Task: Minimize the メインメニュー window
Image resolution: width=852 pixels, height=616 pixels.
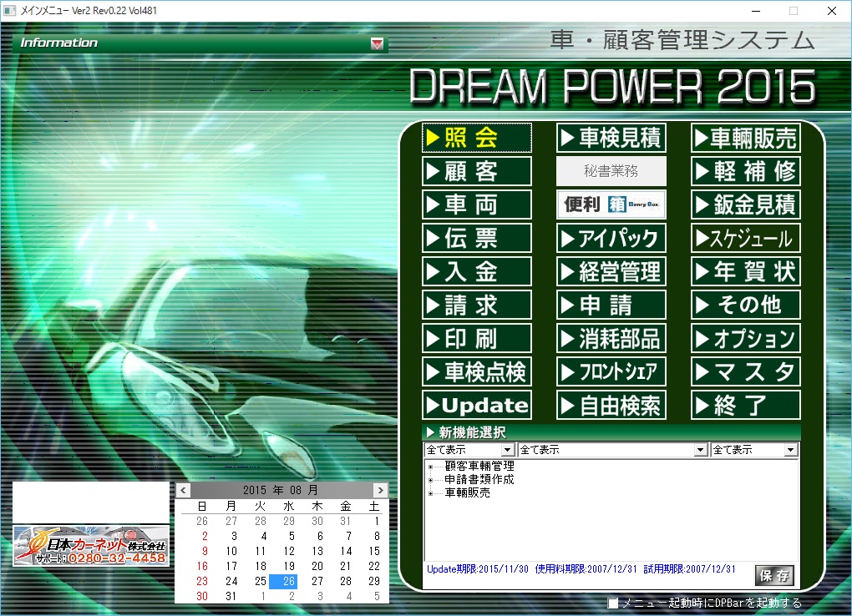Action: (756, 11)
